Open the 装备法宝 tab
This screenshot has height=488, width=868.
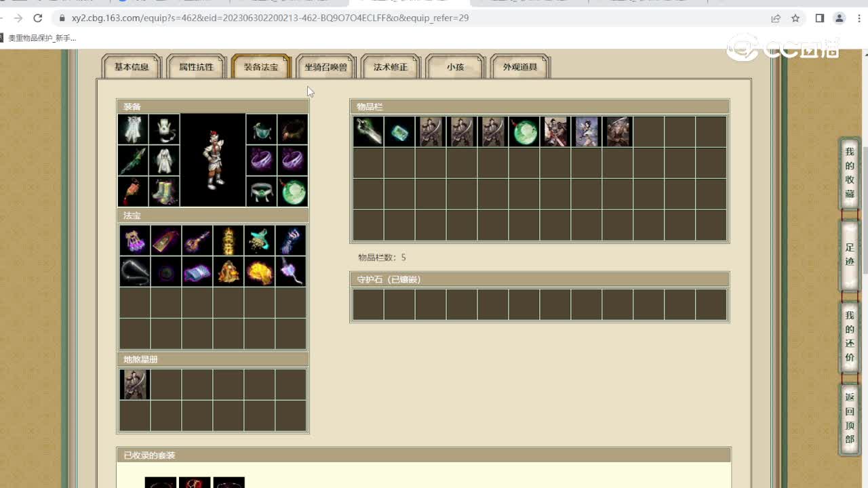pyautogui.click(x=261, y=67)
